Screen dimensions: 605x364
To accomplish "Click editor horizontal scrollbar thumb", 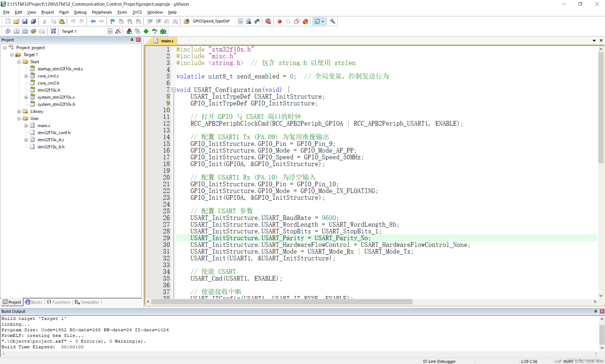I will pyautogui.click(x=282, y=302).
